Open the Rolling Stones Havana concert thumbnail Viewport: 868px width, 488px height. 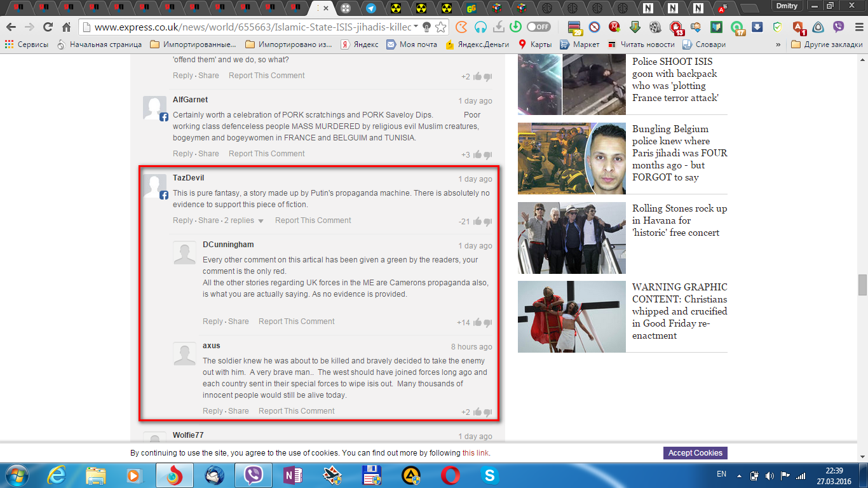click(572, 238)
